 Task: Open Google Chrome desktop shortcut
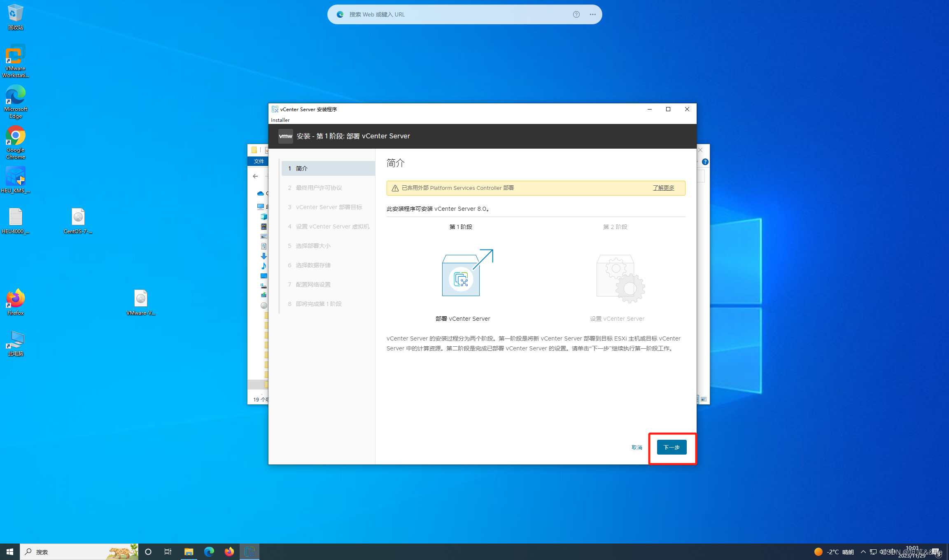tap(15, 142)
